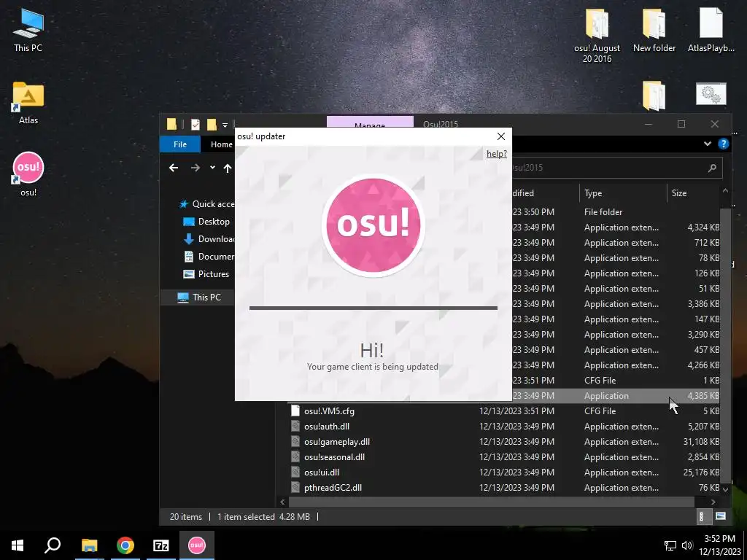Expand the ribbon with chevron
The height and width of the screenshot is (560, 747).
coord(708,144)
